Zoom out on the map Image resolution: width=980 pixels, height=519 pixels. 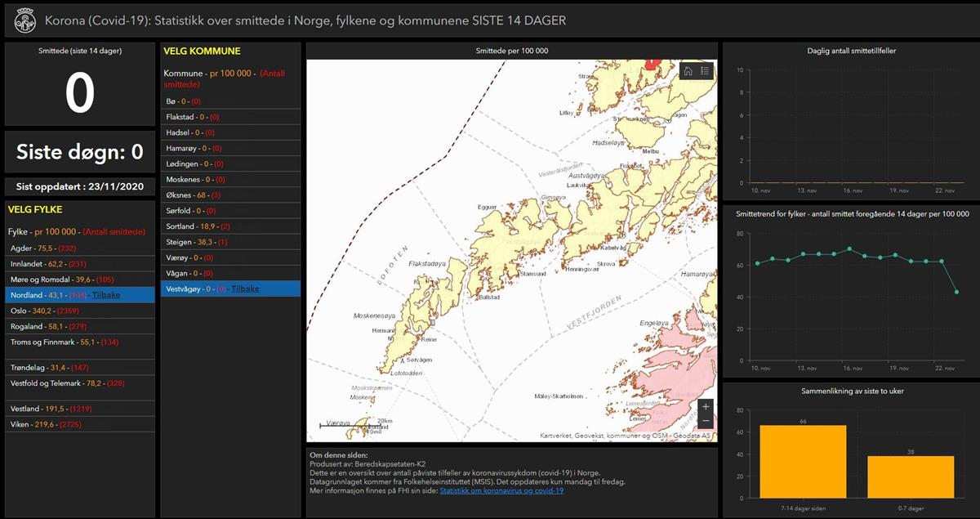click(x=706, y=421)
